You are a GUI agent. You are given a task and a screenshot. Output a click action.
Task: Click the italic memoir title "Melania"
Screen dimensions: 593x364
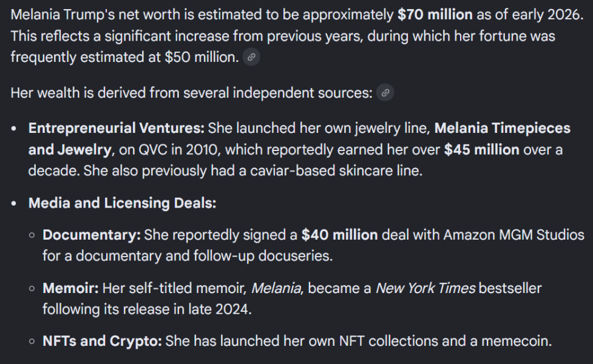[276, 288]
